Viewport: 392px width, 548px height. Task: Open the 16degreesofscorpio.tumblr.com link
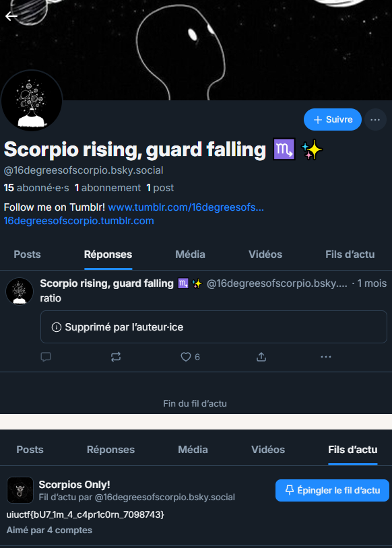click(79, 221)
